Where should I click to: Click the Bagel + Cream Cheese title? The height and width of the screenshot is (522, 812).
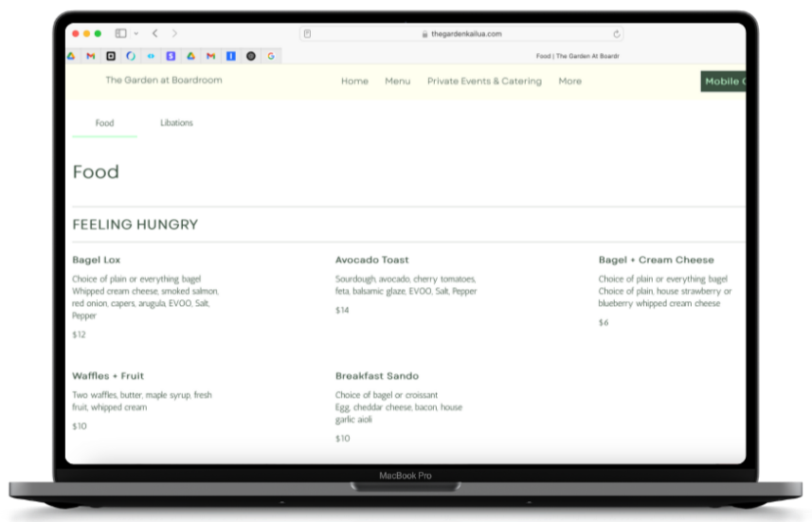click(656, 260)
